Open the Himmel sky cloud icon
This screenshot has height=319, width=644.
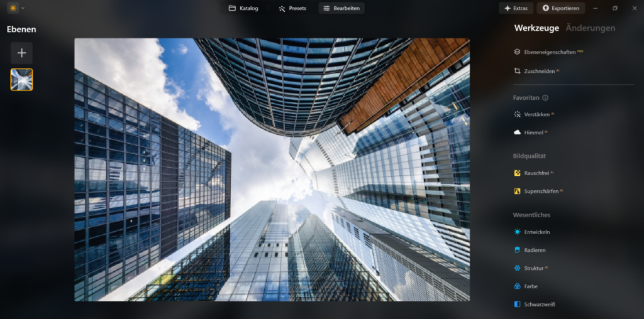point(517,132)
